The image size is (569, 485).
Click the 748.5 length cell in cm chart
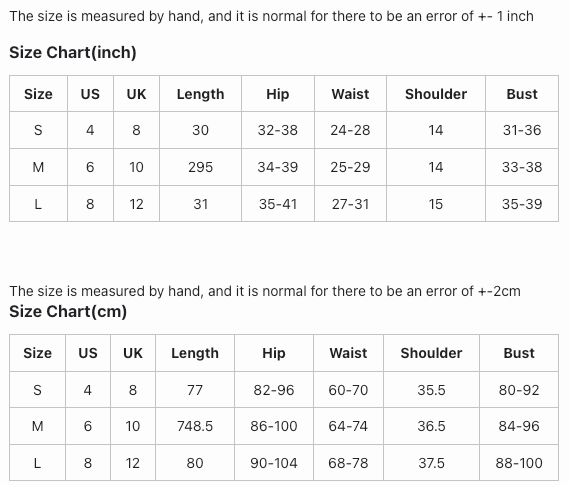tap(195, 426)
